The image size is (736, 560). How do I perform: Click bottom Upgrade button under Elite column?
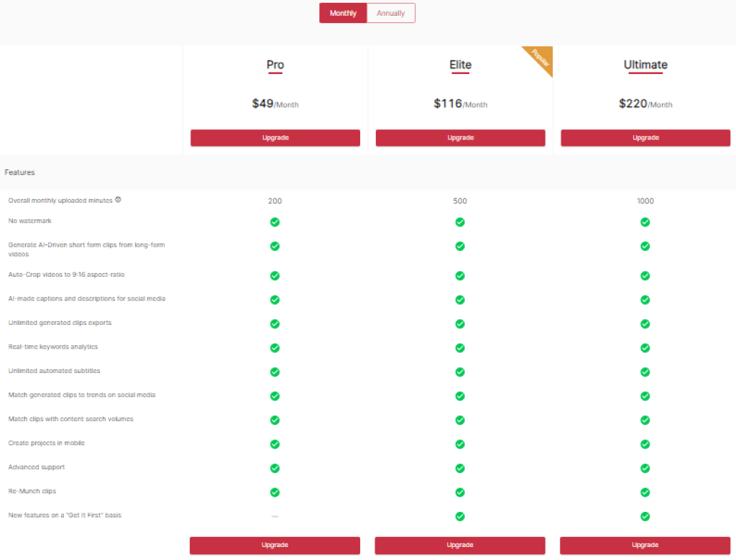pyautogui.click(x=460, y=545)
